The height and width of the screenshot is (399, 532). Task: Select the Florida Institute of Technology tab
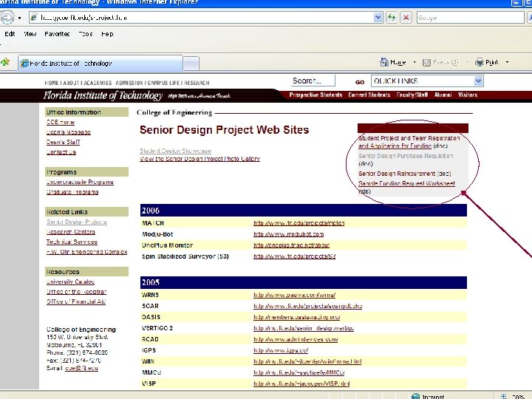[100, 63]
